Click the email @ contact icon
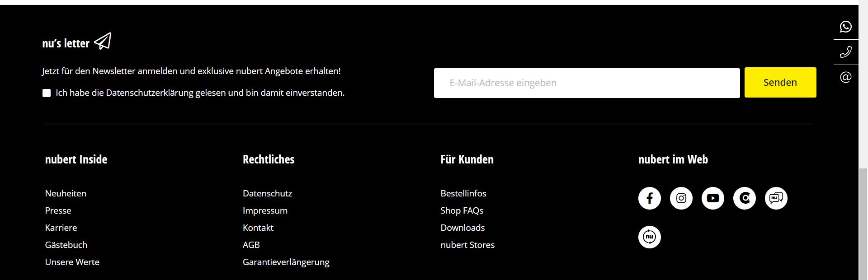 [845, 77]
